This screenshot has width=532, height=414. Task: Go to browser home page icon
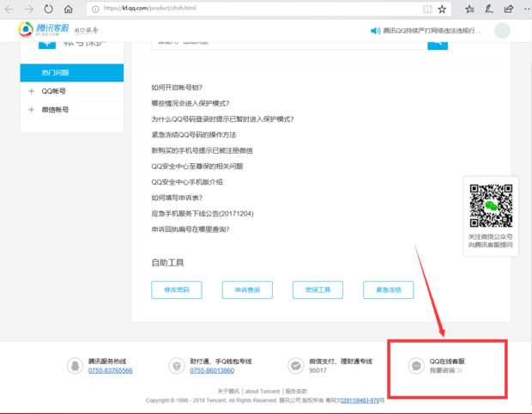[68, 9]
